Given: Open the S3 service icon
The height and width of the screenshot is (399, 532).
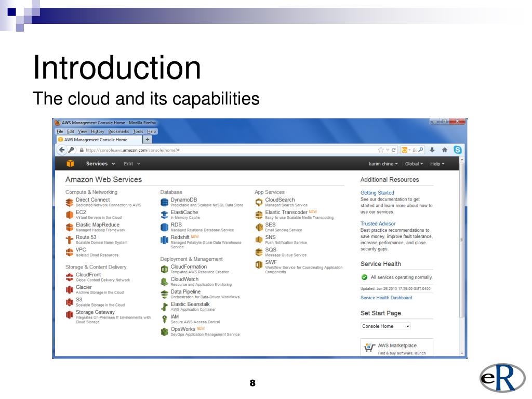Looking at the screenshot, I should pyautogui.click(x=70, y=302).
